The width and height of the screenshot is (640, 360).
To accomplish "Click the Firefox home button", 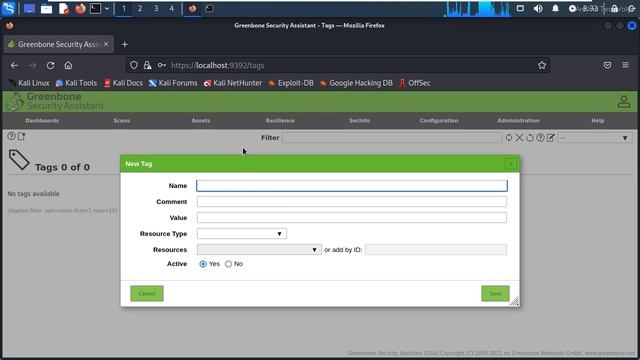I will (68, 65).
